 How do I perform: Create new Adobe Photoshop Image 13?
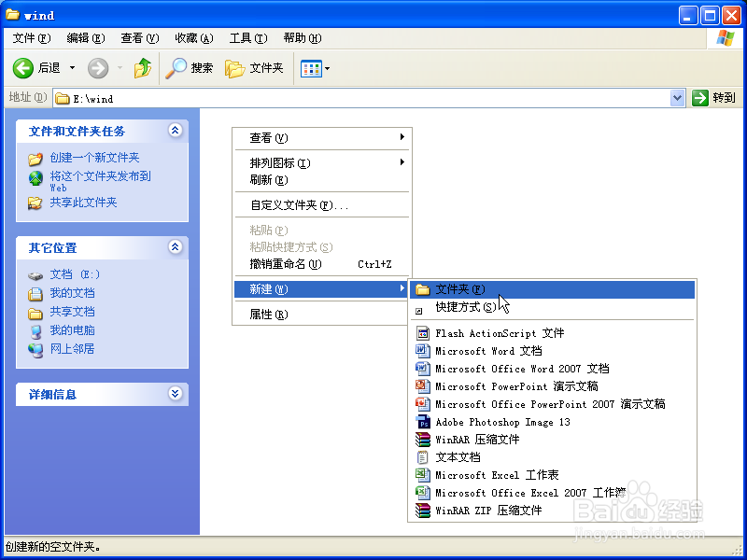(552, 422)
